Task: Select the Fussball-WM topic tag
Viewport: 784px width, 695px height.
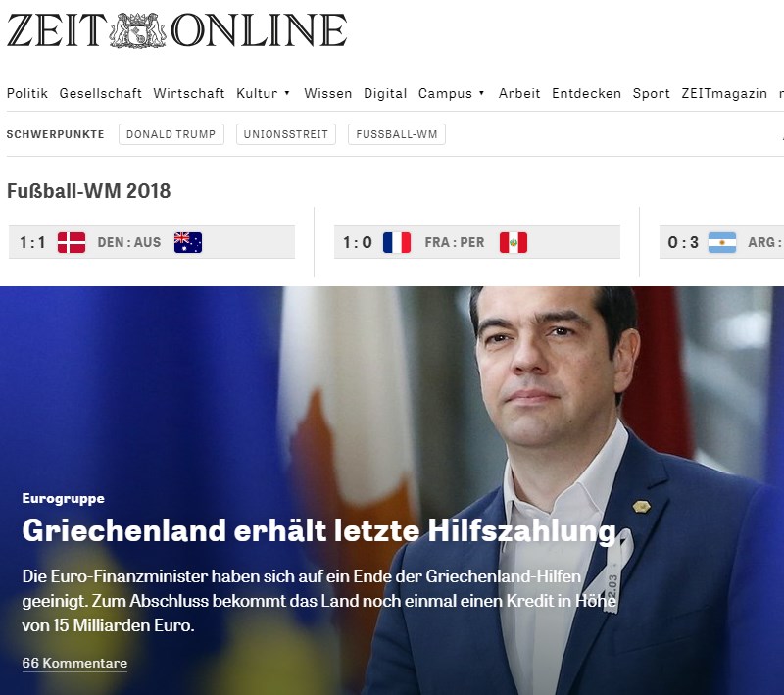Action: click(397, 134)
